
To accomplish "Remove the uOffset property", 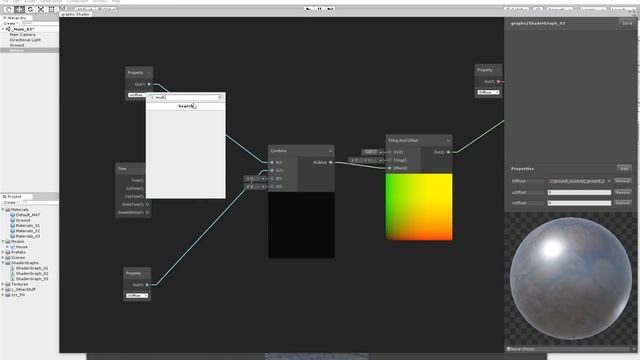I will click(622, 192).
